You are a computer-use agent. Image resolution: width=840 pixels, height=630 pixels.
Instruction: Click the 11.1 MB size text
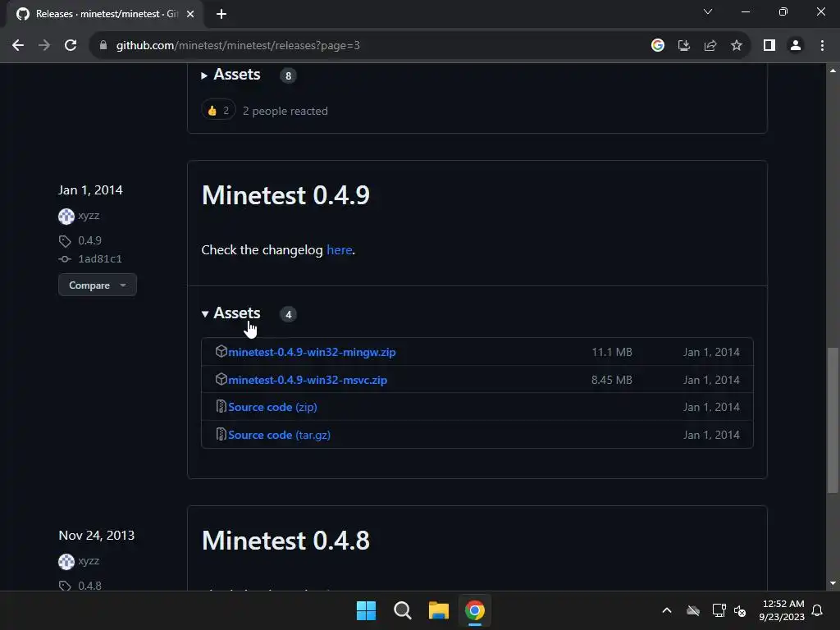[x=612, y=353]
